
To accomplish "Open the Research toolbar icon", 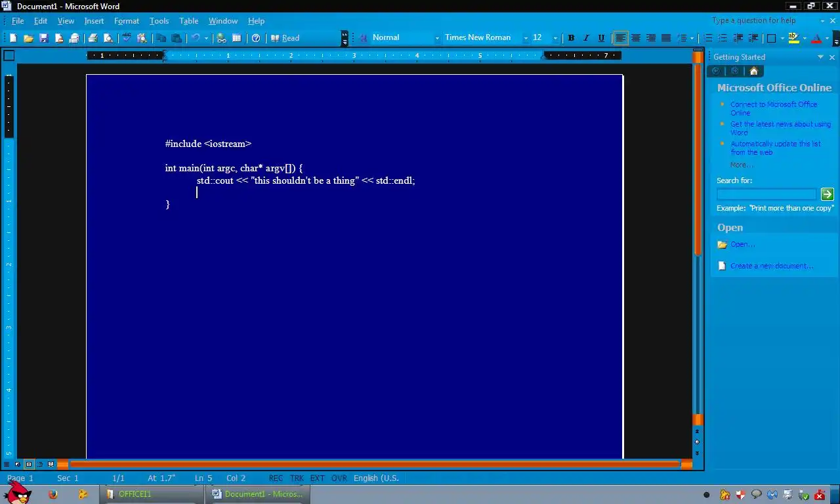I will [x=142, y=38].
